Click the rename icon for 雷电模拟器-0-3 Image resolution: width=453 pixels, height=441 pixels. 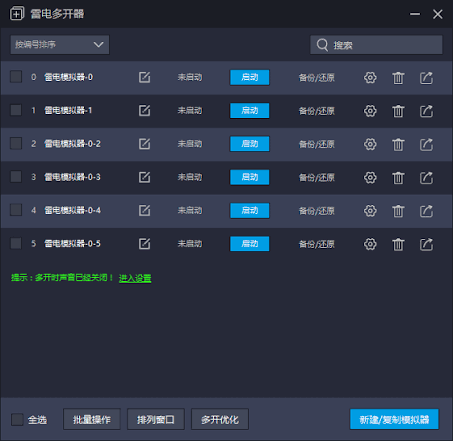(x=144, y=177)
